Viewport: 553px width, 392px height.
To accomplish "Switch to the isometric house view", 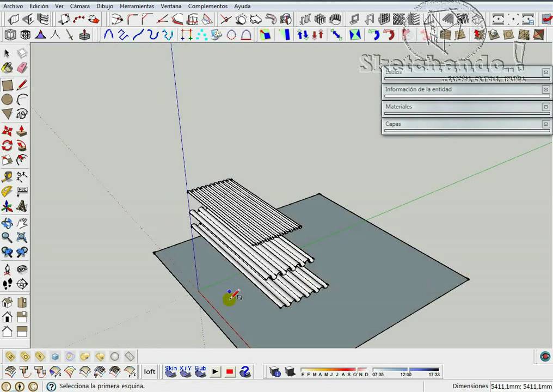I will click(x=7, y=303).
